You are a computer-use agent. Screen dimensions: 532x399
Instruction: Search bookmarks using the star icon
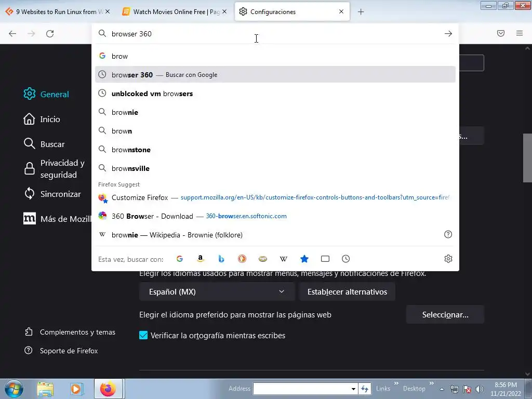click(x=304, y=259)
